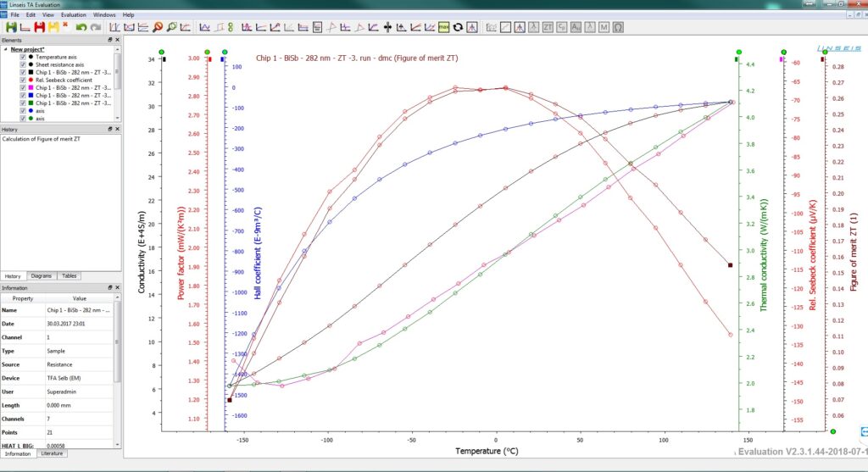Click the 'TFA Selb (EM)' device value
868x472 pixels.
[64, 378]
